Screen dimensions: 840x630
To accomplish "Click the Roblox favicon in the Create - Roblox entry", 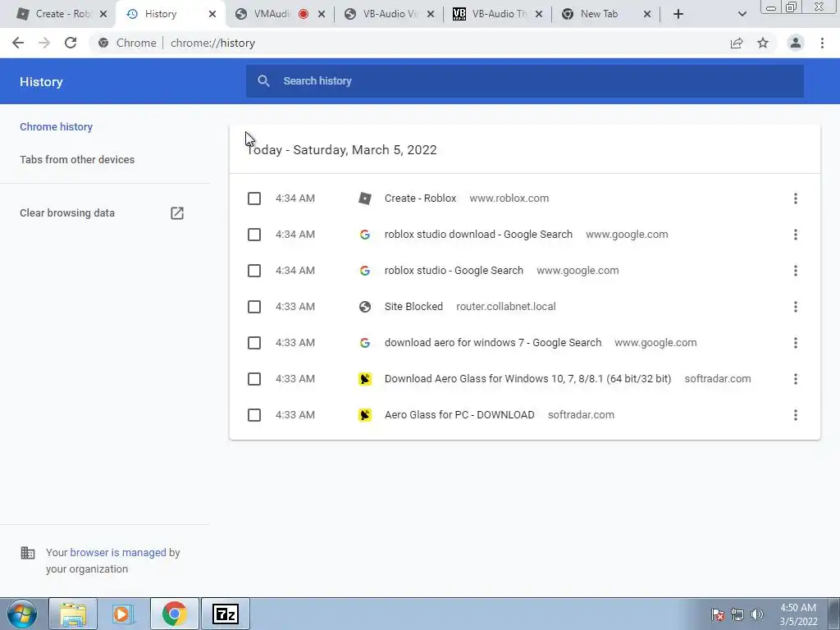I will [x=365, y=199].
